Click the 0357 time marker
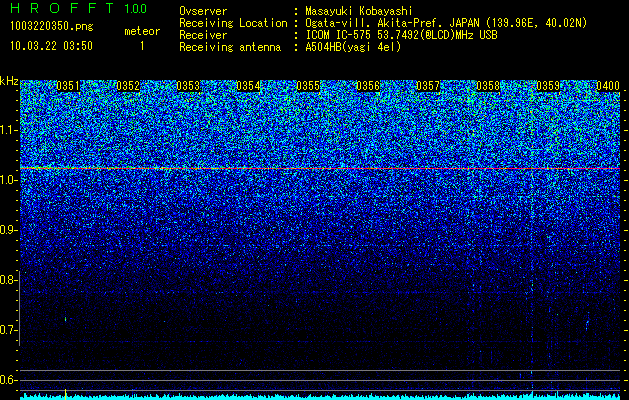Image resolution: width=629 pixels, height=400 pixels. [428, 86]
